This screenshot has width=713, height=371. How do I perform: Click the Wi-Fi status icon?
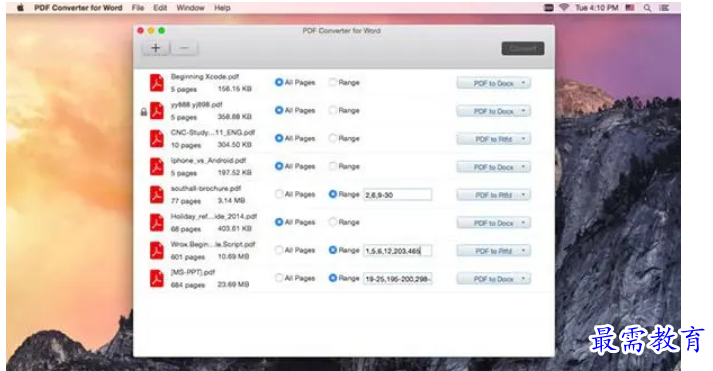[564, 8]
